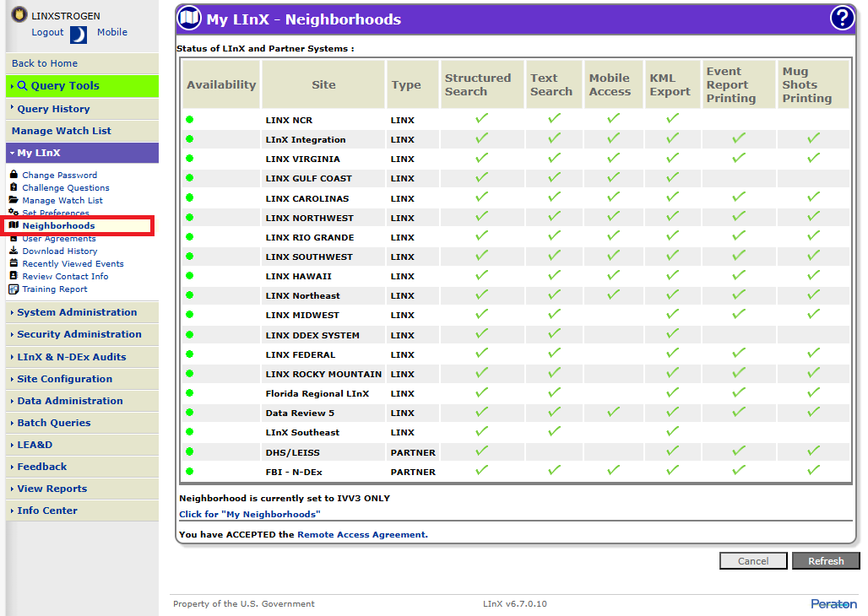Click the Download History arrow icon
The image size is (868, 616).
(x=14, y=251)
